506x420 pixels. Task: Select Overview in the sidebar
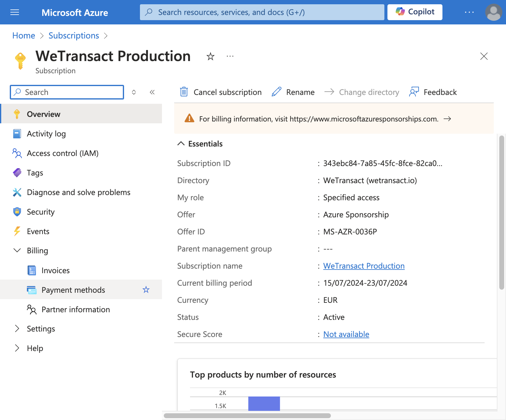click(x=81, y=114)
